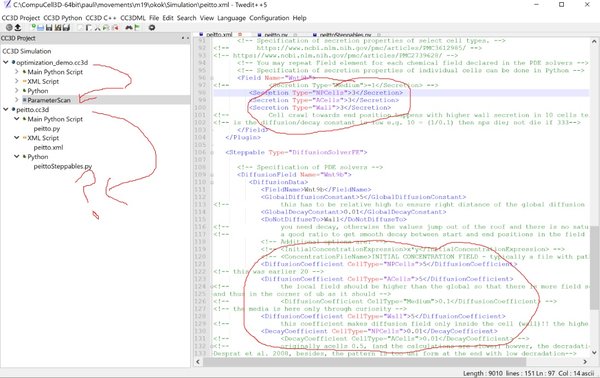Close the CC3D Project panel

pos(187,38)
